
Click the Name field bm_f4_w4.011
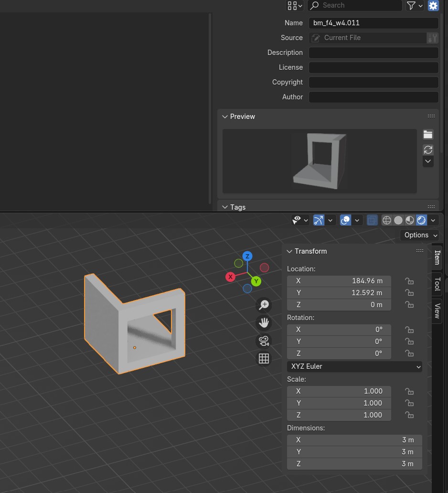click(x=373, y=23)
